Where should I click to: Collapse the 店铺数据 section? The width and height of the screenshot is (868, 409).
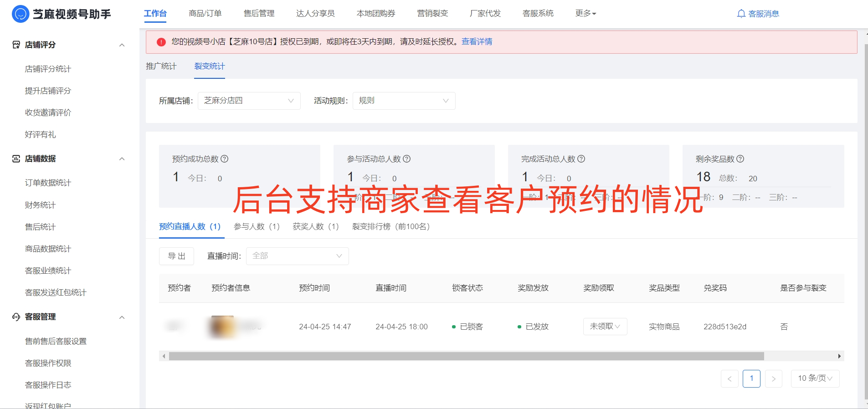[x=122, y=158]
